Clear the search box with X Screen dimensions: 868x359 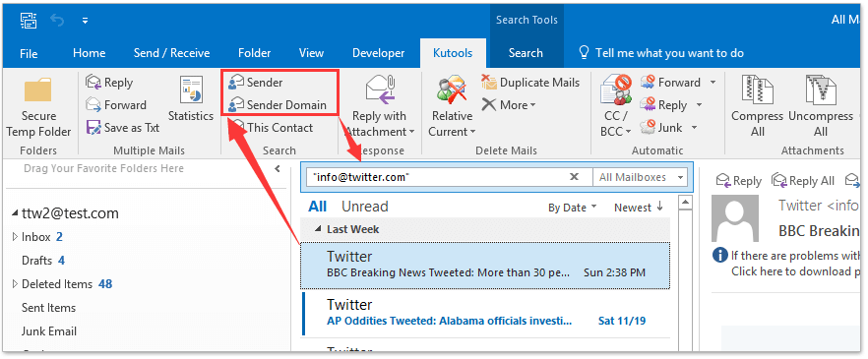[574, 177]
